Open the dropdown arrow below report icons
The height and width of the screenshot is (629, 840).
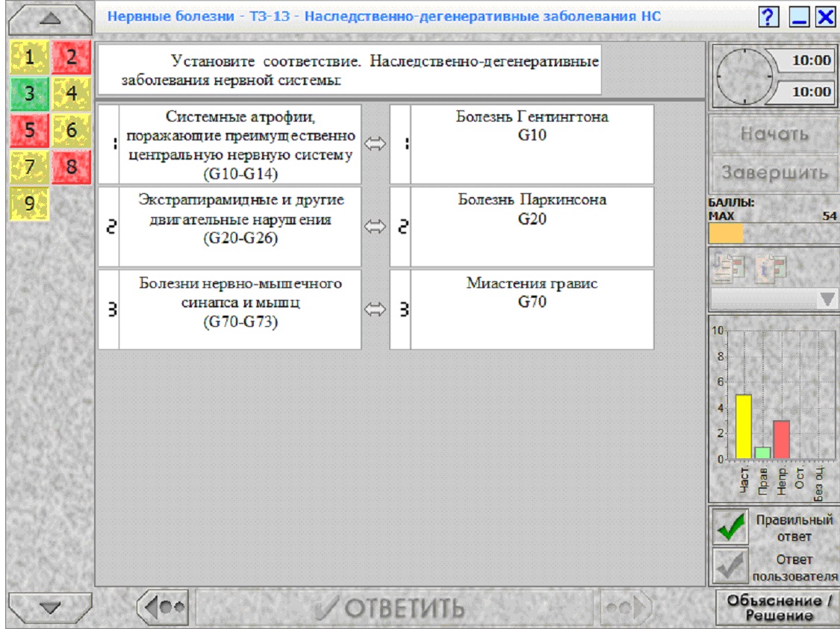tap(827, 299)
